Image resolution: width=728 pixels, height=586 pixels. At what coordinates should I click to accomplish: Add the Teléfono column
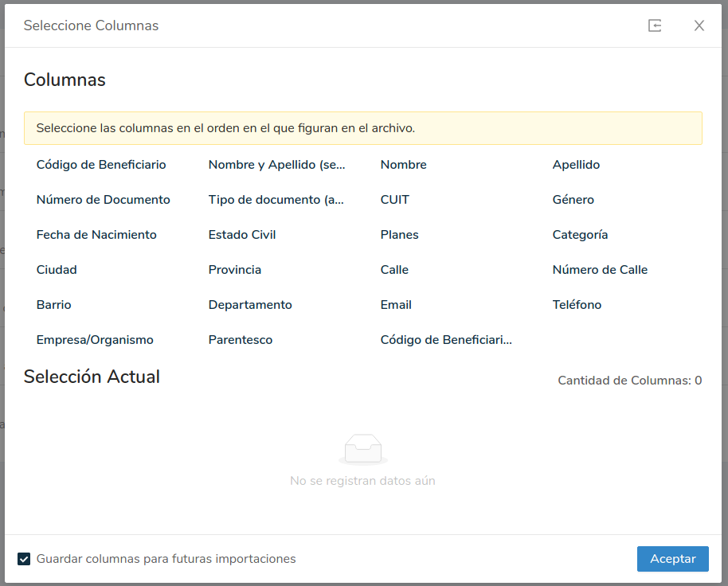577,305
